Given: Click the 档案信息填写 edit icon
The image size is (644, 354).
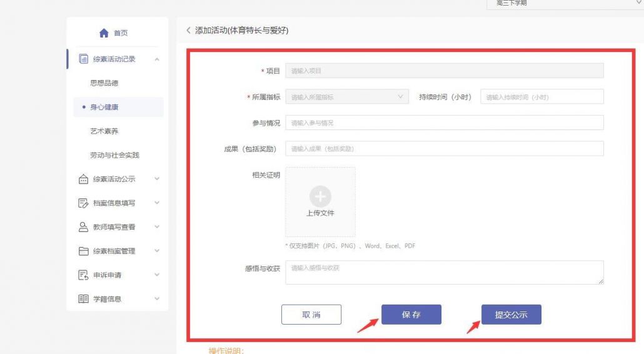Looking at the screenshot, I should [83, 203].
